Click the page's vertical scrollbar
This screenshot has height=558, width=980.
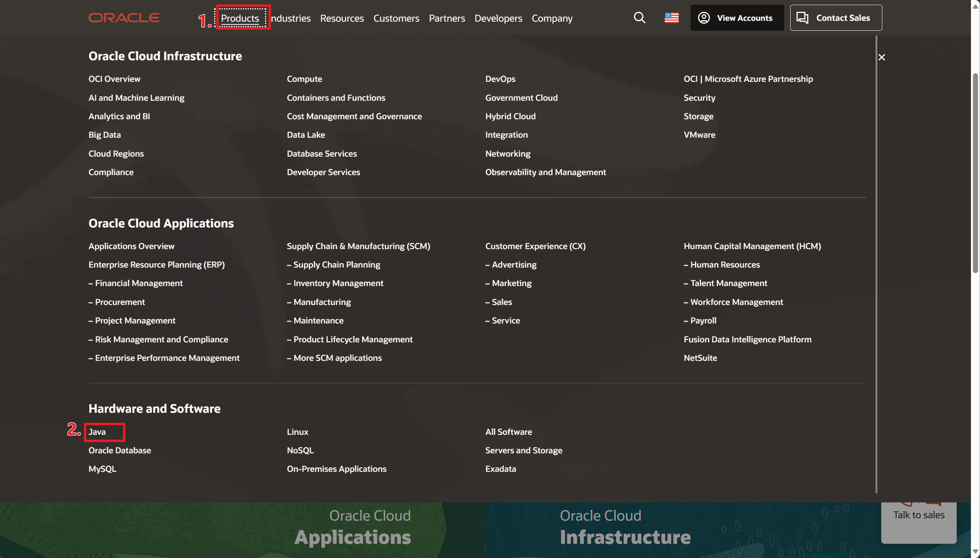point(975,173)
